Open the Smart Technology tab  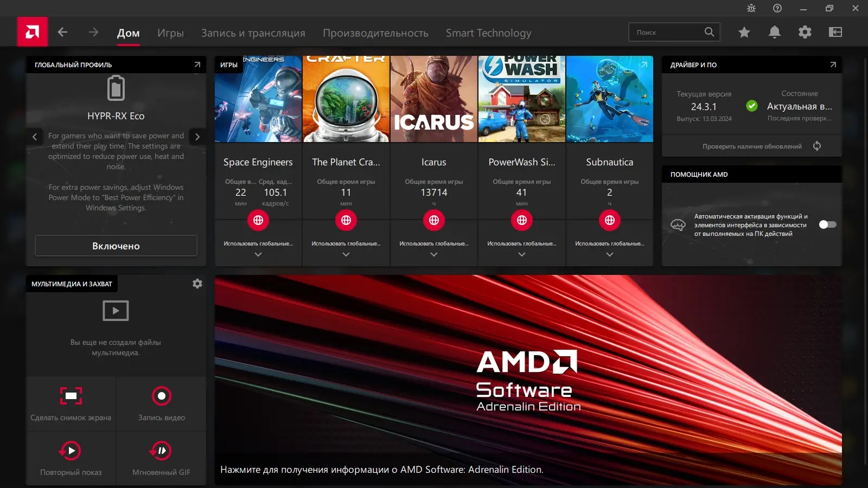point(489,33)
